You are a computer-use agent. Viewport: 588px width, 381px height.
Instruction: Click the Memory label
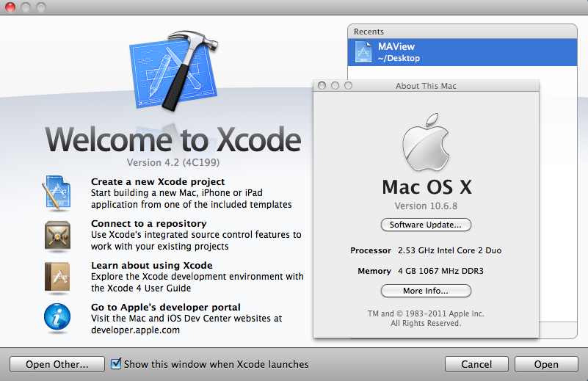coord(374,271)
